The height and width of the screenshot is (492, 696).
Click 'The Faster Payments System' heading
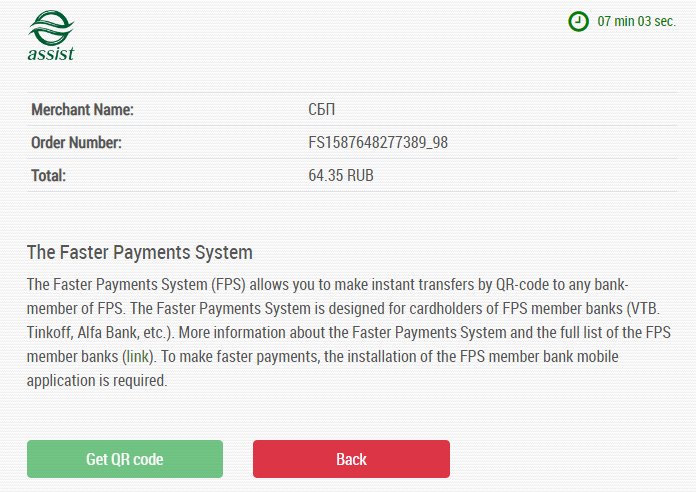[139, 252]
